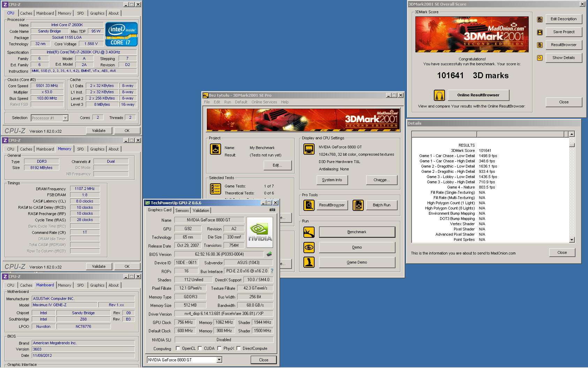Open the Processor #1 selection dropdown
588x368 pixels.
(65, 118)
